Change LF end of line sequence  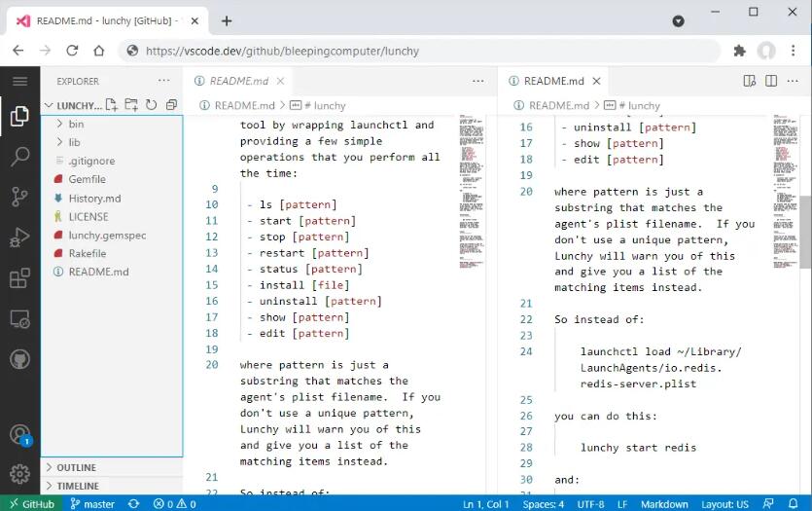click(622, 504)
